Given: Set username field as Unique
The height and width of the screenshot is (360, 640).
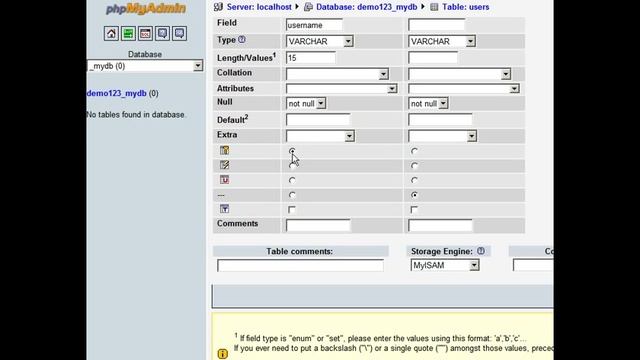Looking at the screenshot, I should (x=292, y=180).
